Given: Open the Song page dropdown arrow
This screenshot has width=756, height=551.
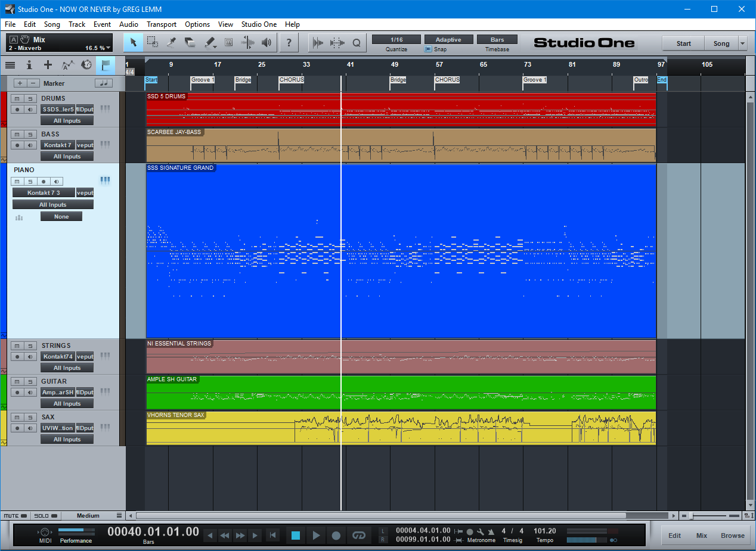Looking at the screenshot, I should [742, 43].
